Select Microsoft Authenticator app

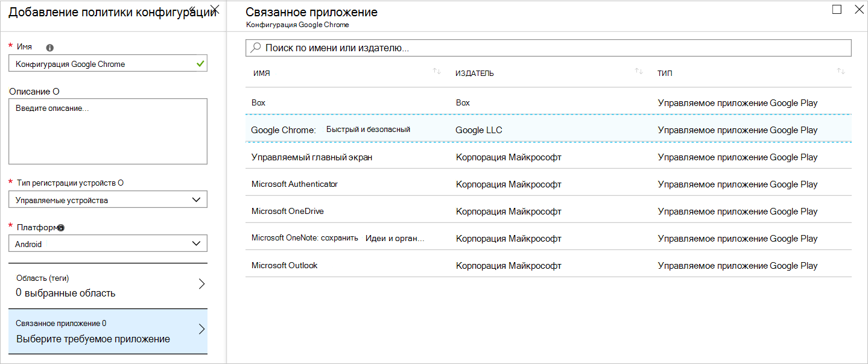[x=548, y=183]
